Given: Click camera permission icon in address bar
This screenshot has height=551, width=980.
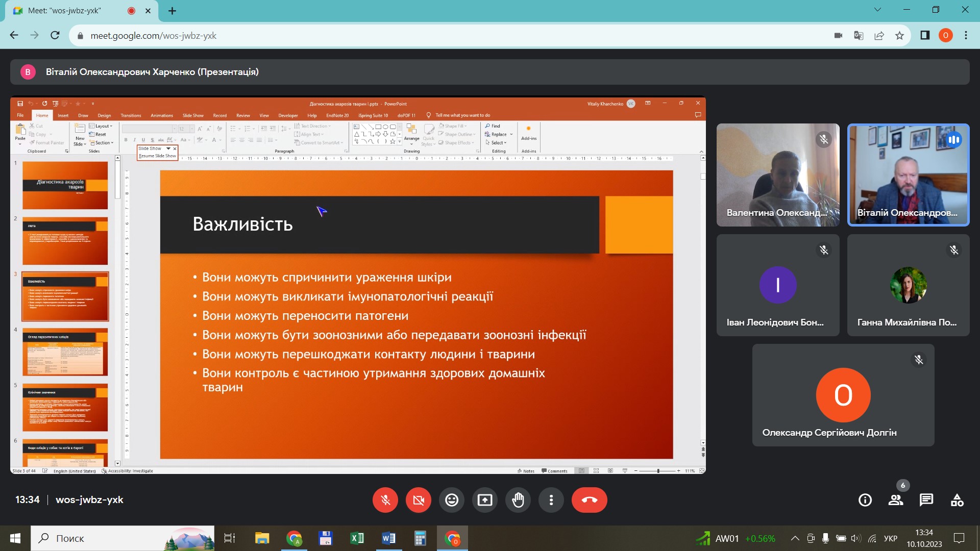Looking at the screenshot, I should click(838, 35).
